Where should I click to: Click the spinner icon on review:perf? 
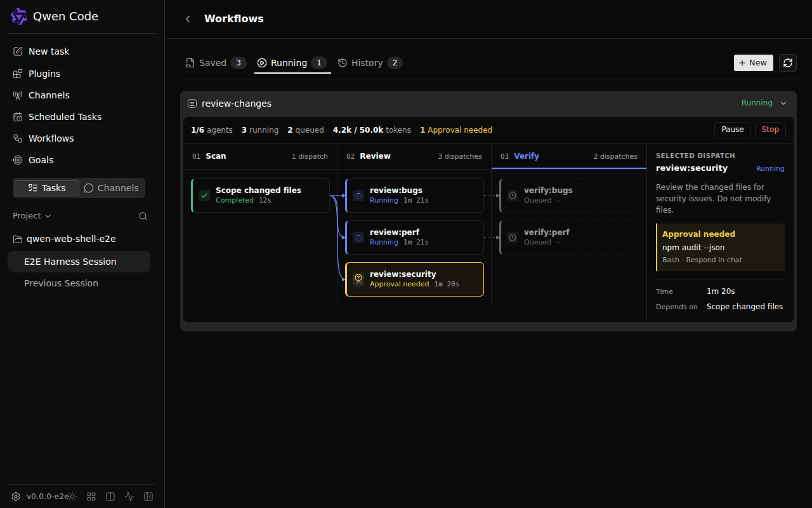pyautogui.click(x=358, y=237)
